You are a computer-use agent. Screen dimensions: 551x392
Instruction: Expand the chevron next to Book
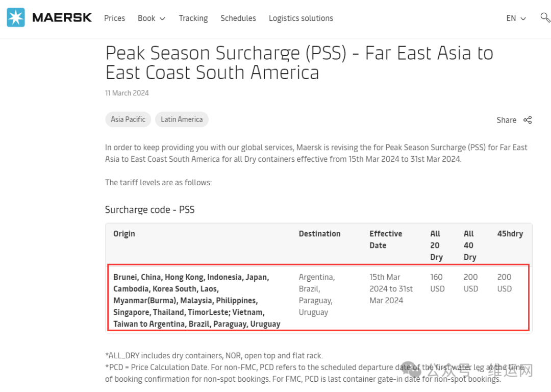[162, 18]
